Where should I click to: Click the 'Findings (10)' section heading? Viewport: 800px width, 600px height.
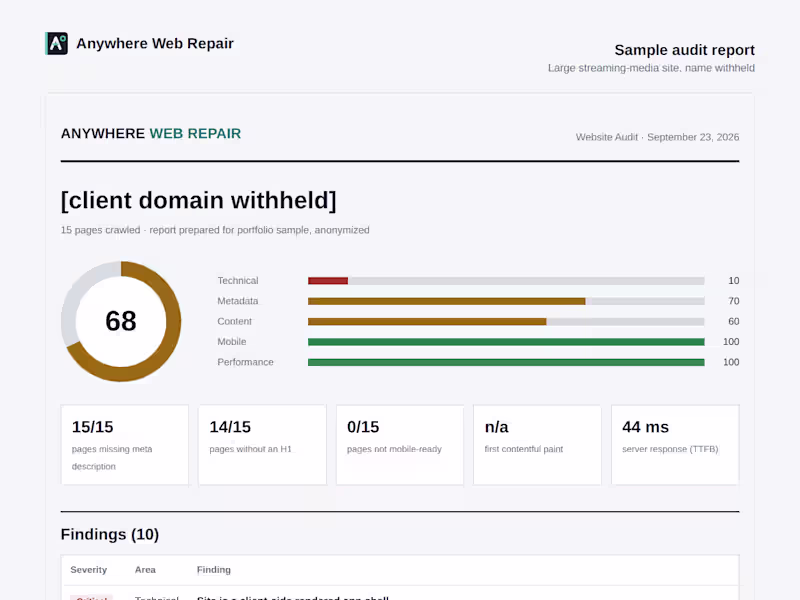[110, 534]
